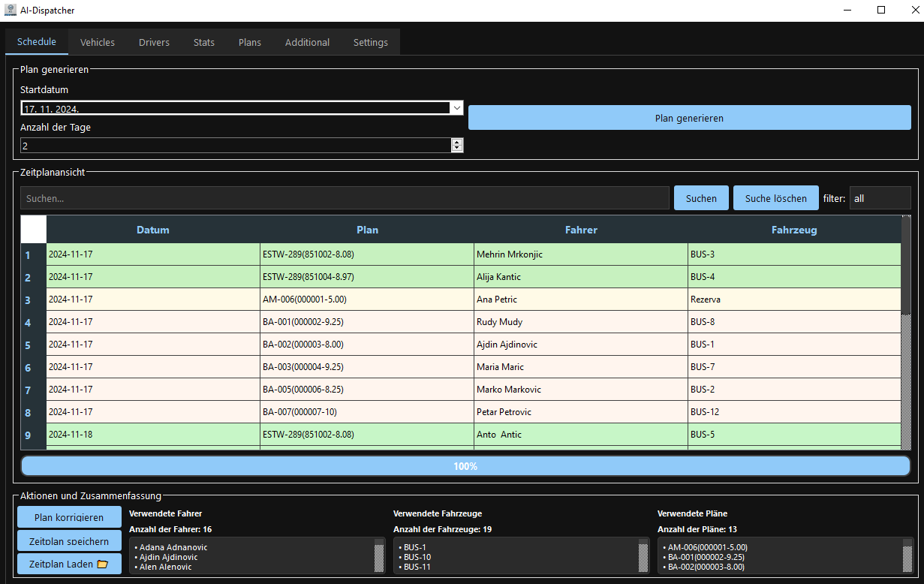Save schedule with Zeitplan speichern

(x=69, y=541)
